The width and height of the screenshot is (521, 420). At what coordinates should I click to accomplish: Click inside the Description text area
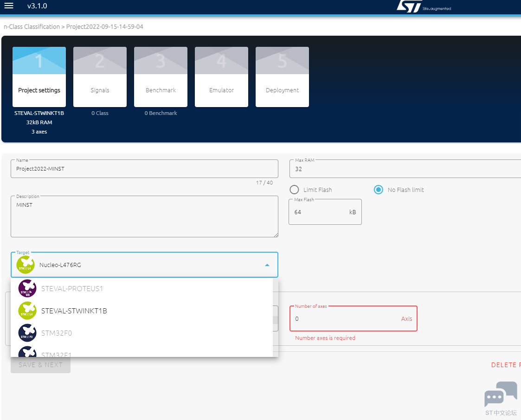(144, 216)
